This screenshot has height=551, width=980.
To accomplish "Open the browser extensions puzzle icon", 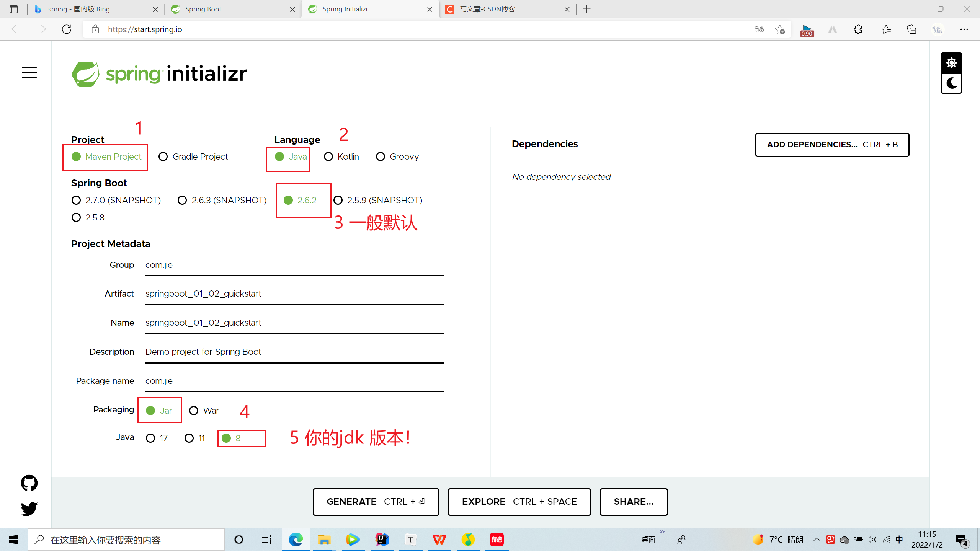I will click(858, 29).
